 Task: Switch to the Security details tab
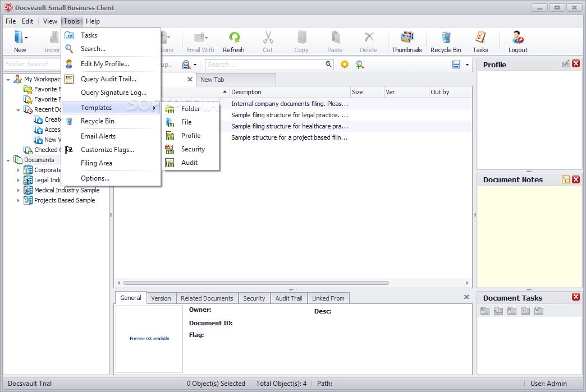tap(254, 298)
